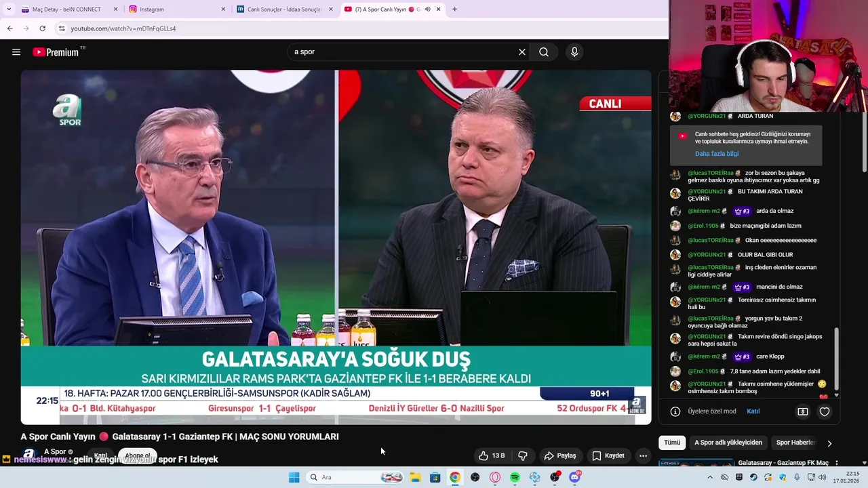The image size is (868, 488).
Task: Open OBS Studio from the taskbar
Action: pyautogui.click(x=475, y=477)
